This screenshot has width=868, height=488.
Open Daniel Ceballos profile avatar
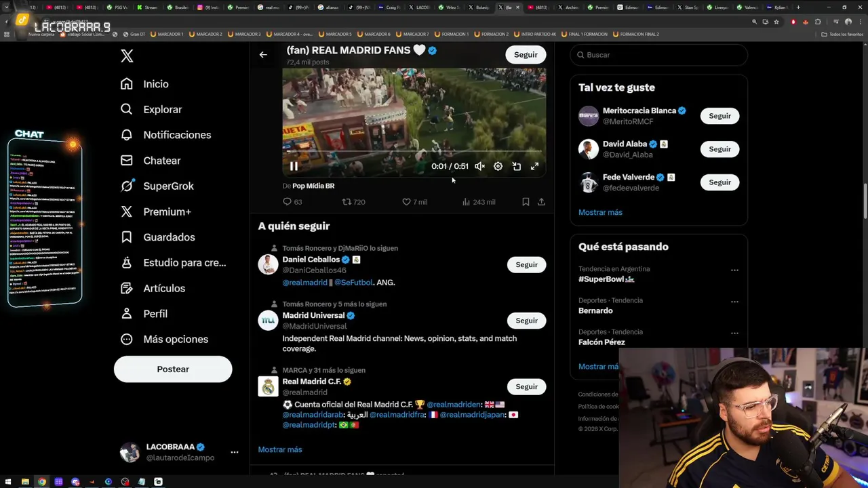(x=268, y=264)
